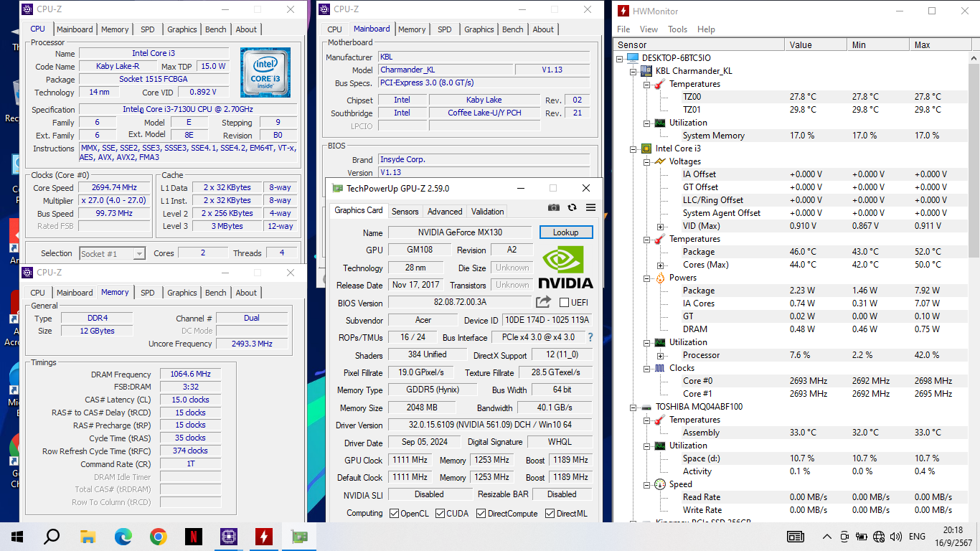
Task: Click the volume icon in system tray
Action: (896, 537)
